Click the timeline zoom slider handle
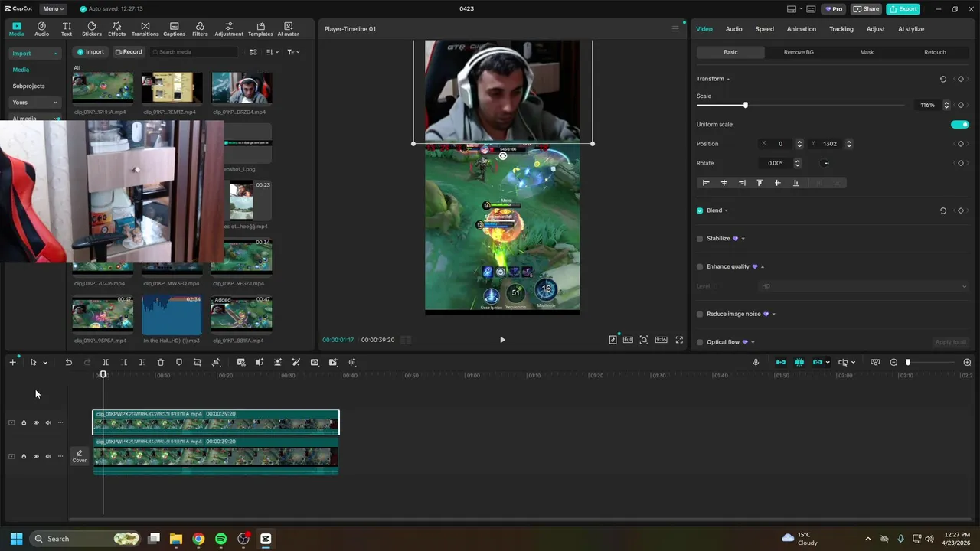This screenshot has height=551, width=980. tap(908, 363)
